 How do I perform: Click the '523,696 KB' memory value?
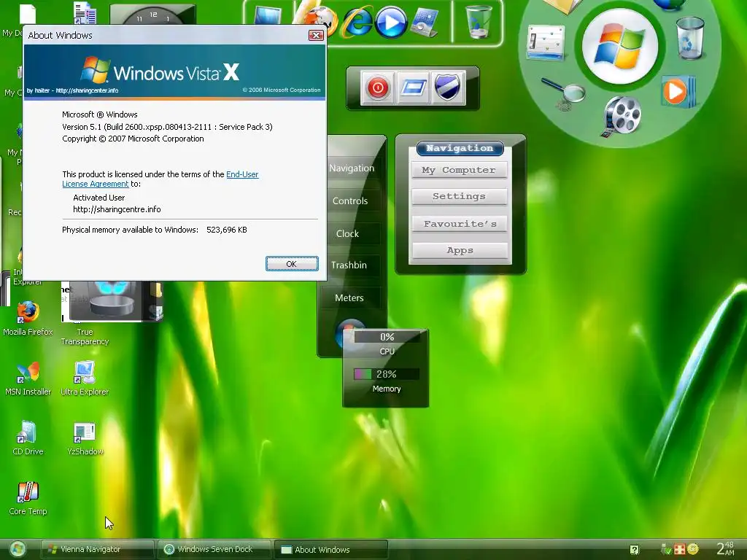227,230
